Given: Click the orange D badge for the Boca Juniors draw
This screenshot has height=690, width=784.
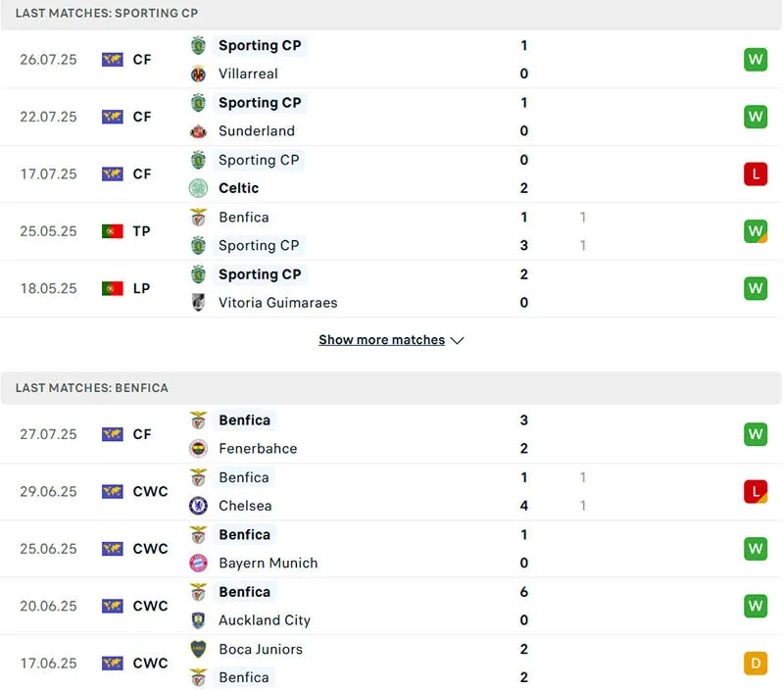Looking at the screenshot, I should pos(756,664).
